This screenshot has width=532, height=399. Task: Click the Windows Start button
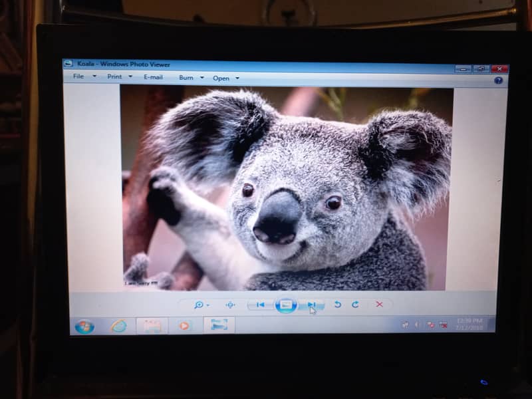(84, 327)
